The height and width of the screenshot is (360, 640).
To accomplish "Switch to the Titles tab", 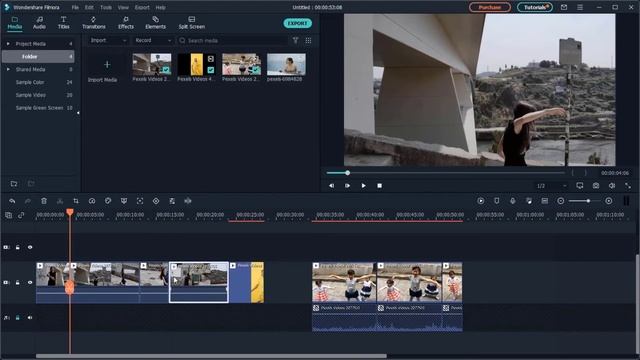I will point(63,23).
